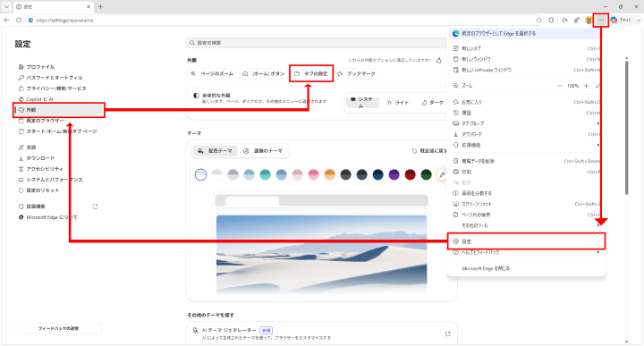
Task: Open ダウンロード in settings sidebar
Action: coord(59,158)
